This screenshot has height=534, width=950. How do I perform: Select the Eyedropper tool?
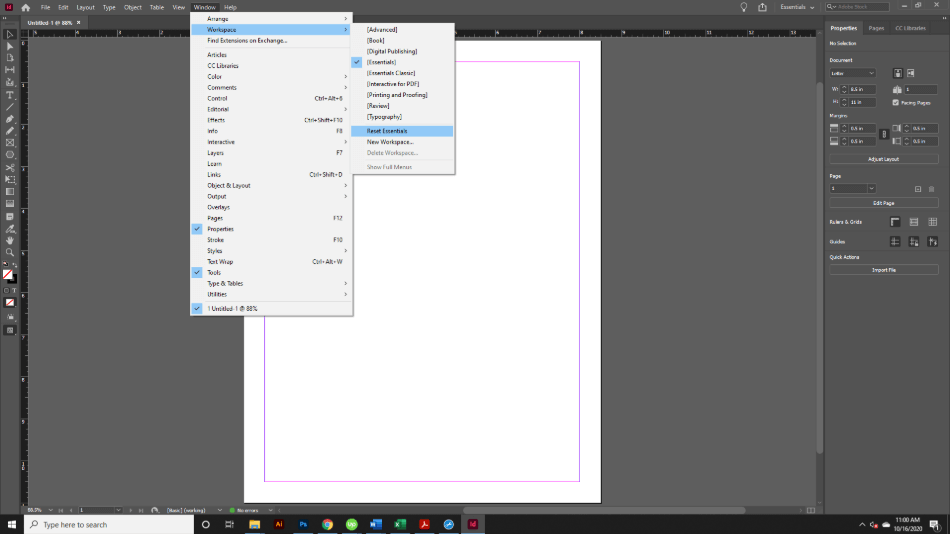click(x=10, y=229)
